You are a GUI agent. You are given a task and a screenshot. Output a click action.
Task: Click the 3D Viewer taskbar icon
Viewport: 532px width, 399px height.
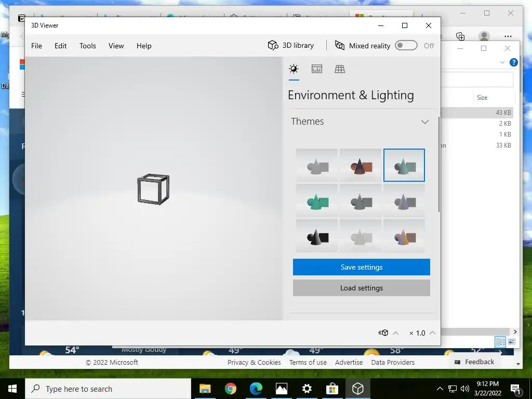[357, 389]
